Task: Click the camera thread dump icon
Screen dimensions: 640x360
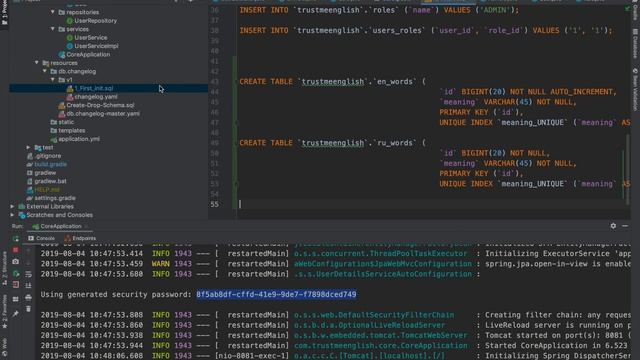Action: (16, 262)
